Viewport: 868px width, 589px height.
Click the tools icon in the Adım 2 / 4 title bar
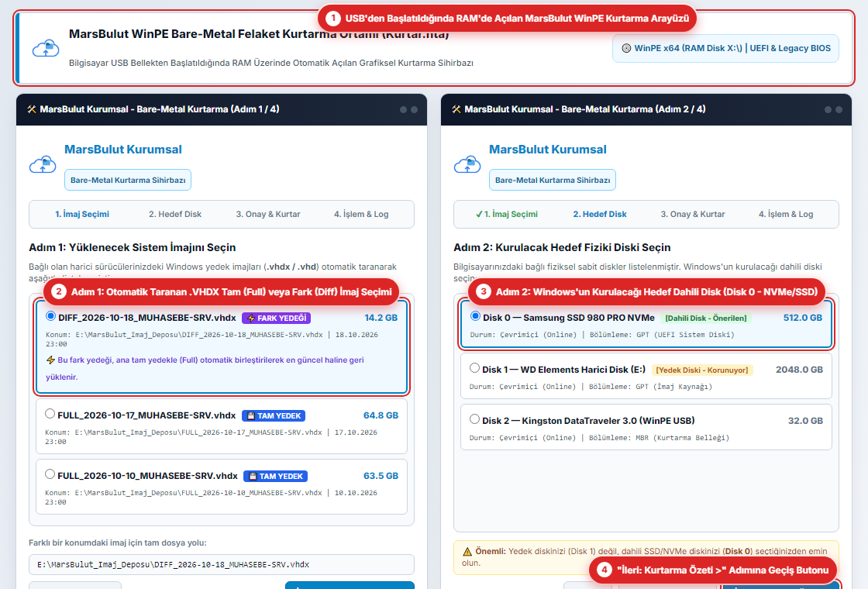(456, 109)
